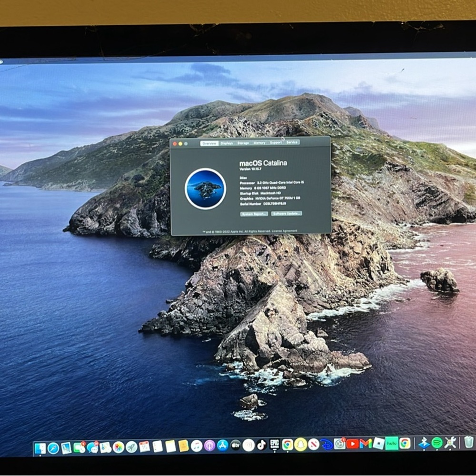Click the 1067 MHz DDR3 memory text
476x476 pixels.
[x=274, y=188]
